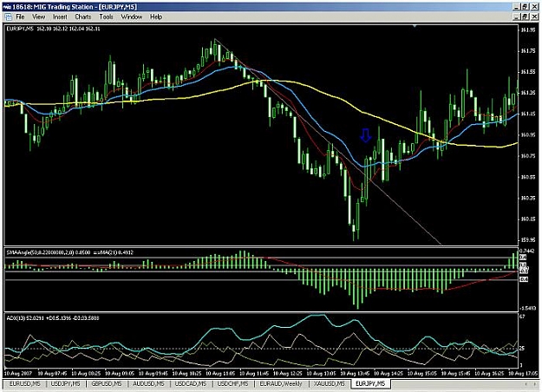Open the View menu
The width and height of the screenshot is (542, 392).
[39, 16]
